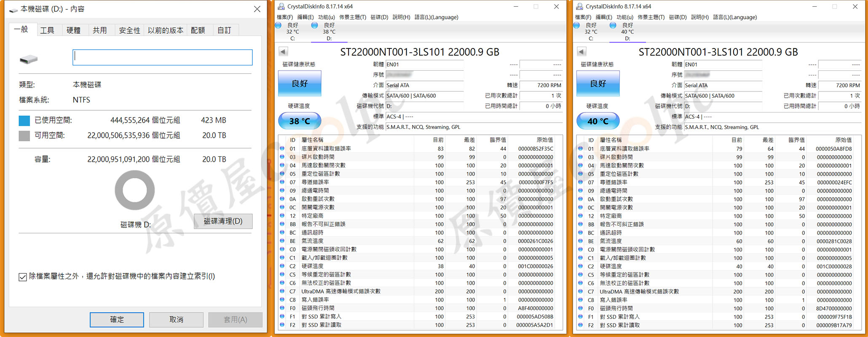
Task: Close the drive properties dialog
Action: point(257,9)
